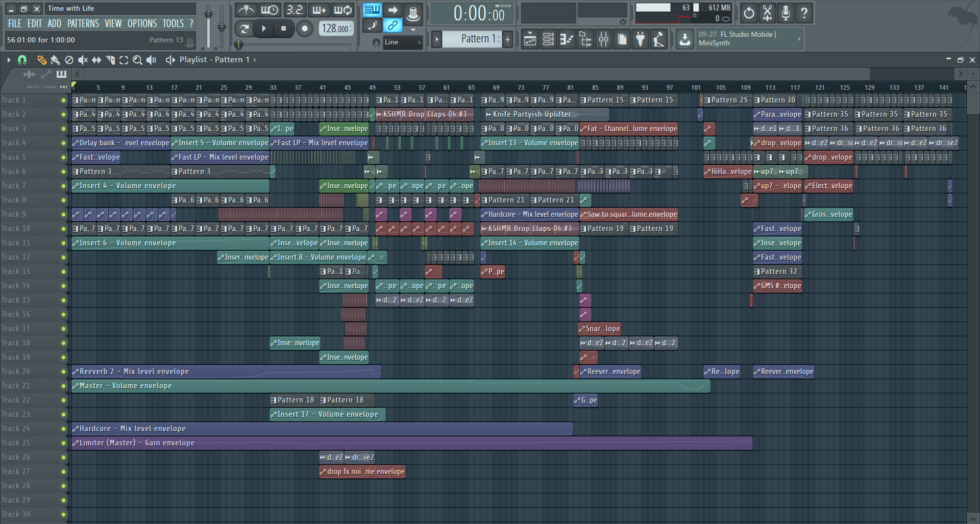Select the Draw pencil tool
The width and height of the screenshot is (980, 524).
tap(42, 60)
